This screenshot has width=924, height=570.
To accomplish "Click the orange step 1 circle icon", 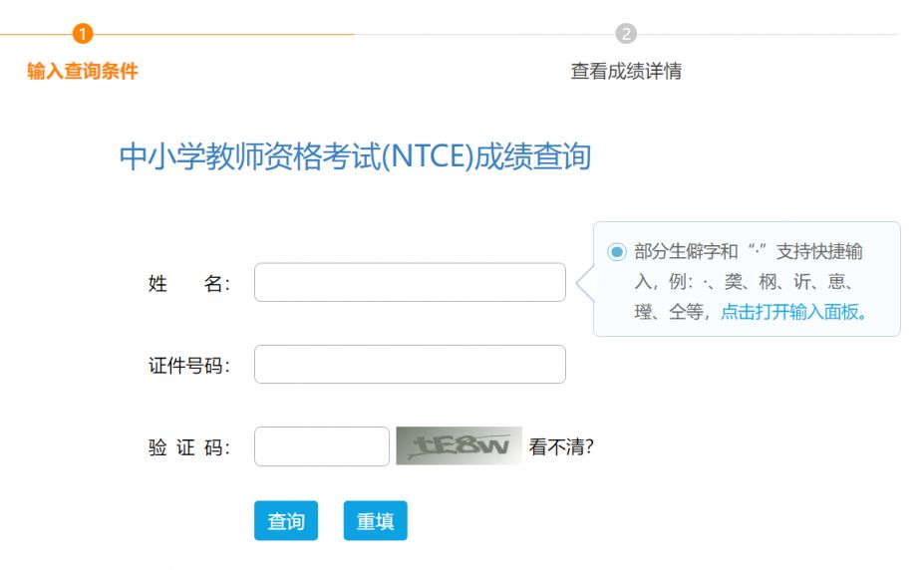I will point(83,34).
